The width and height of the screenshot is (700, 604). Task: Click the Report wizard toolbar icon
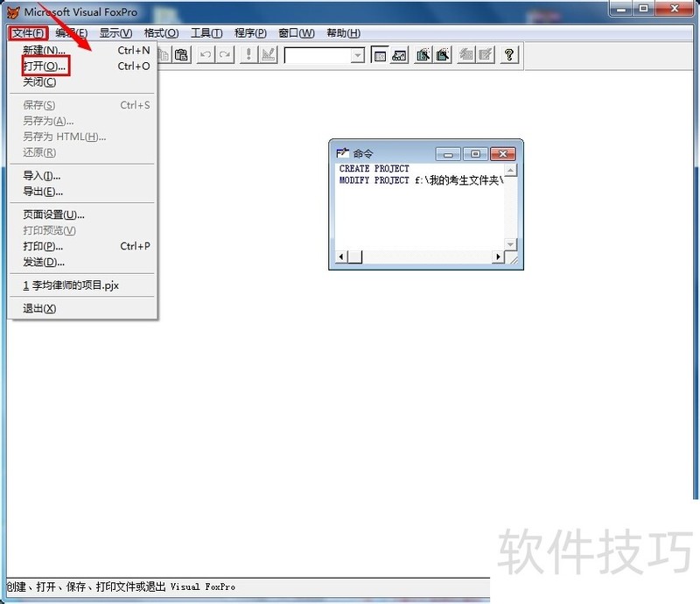pos(443,55)
